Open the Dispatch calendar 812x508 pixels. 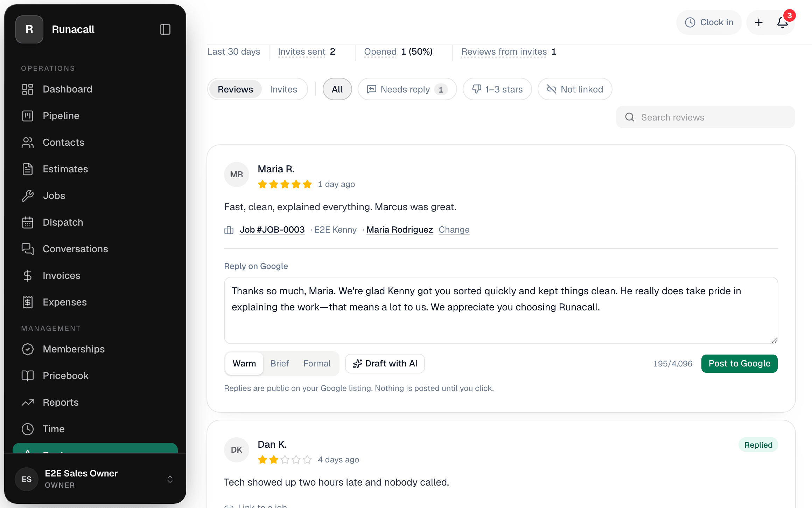point(95,222)
